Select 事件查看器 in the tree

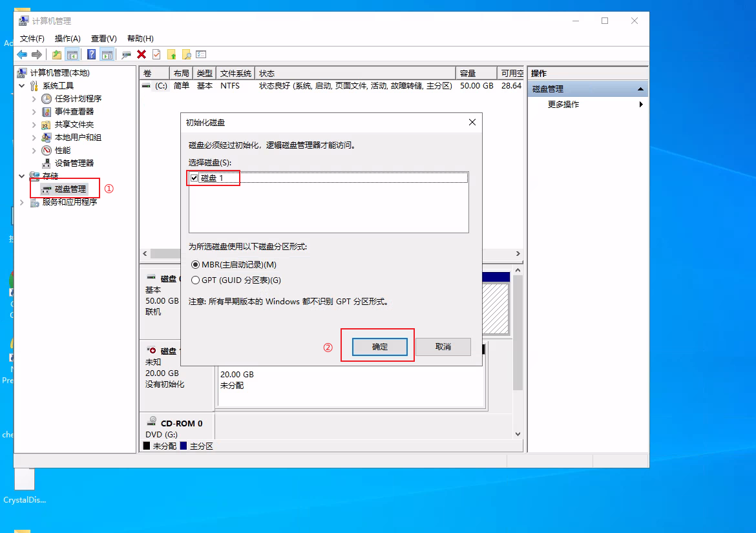pos(74,112)
